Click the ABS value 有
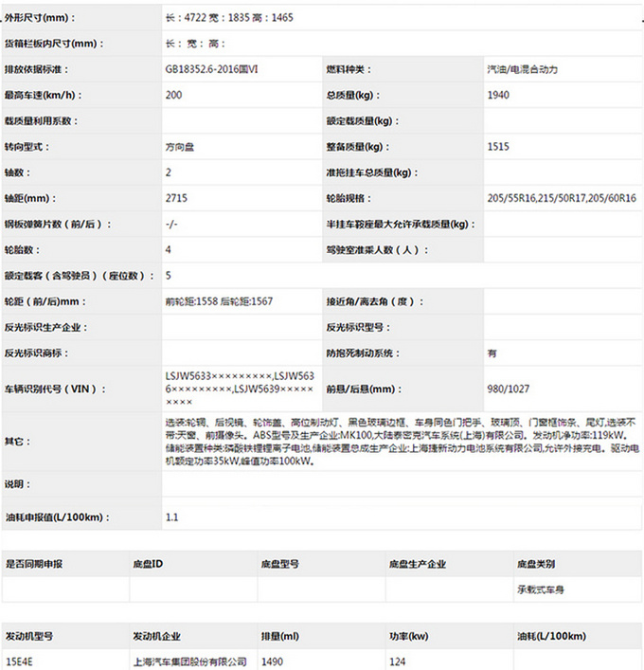644x670 pixels. (x=492, y=353)
